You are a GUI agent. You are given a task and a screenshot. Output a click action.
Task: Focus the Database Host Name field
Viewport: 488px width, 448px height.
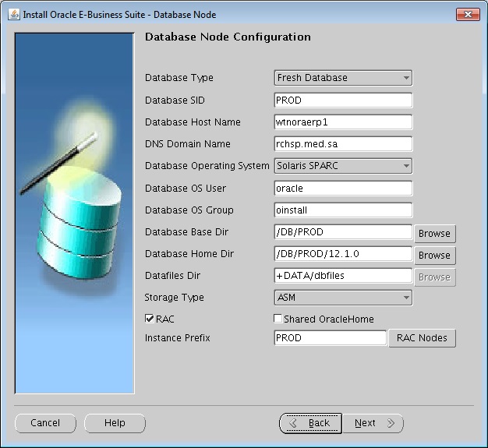[343, 122]
